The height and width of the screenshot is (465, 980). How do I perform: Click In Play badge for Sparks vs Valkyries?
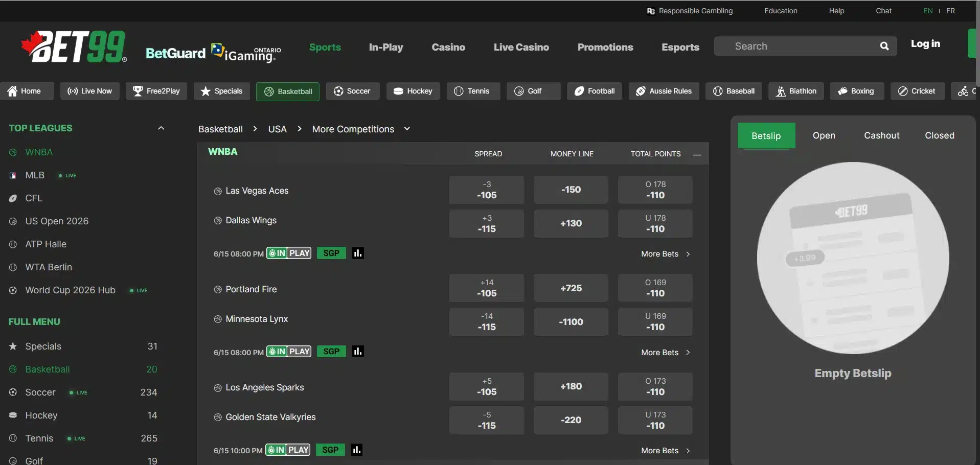coord(288,450)
